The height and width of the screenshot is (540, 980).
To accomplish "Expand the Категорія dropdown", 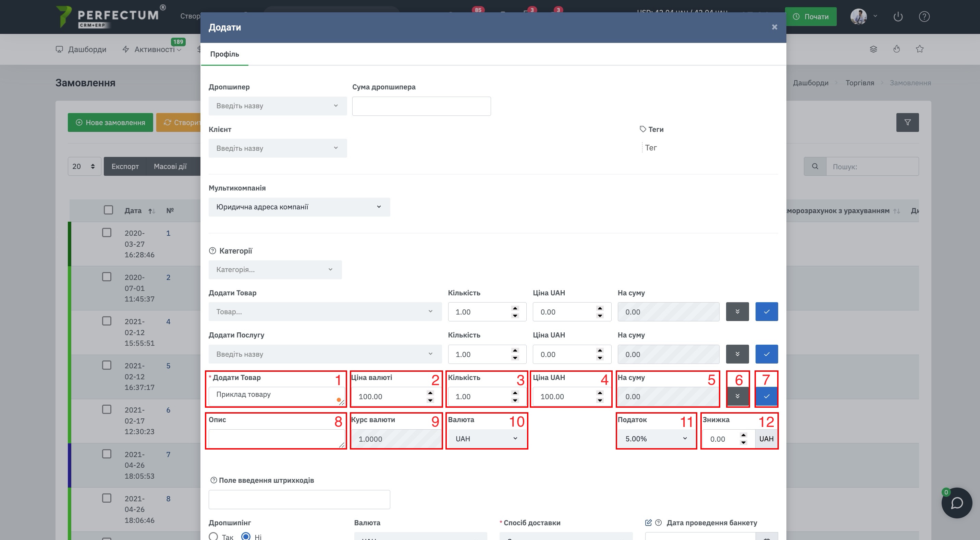I will (275, 270).
